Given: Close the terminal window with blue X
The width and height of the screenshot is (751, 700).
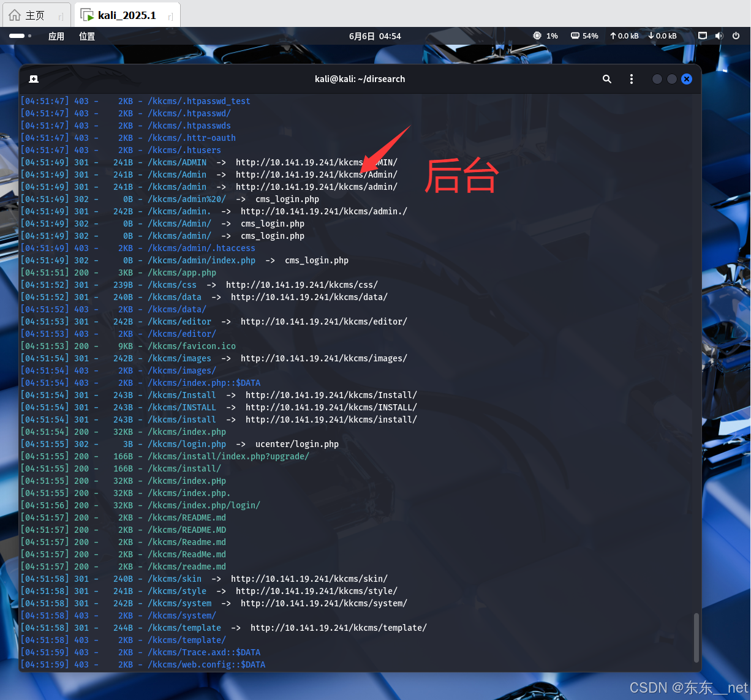Looking at the screenshot, I should tap(687, 79).
